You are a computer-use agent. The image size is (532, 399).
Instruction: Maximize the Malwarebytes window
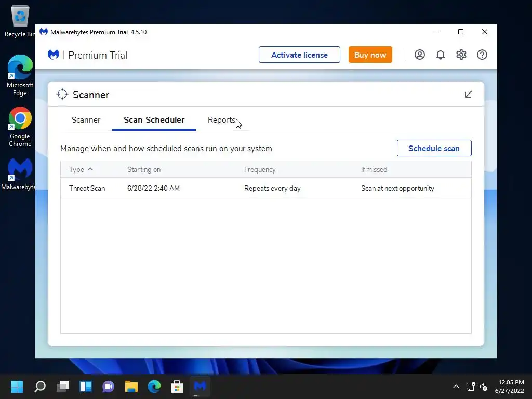[x=461, y=32]
